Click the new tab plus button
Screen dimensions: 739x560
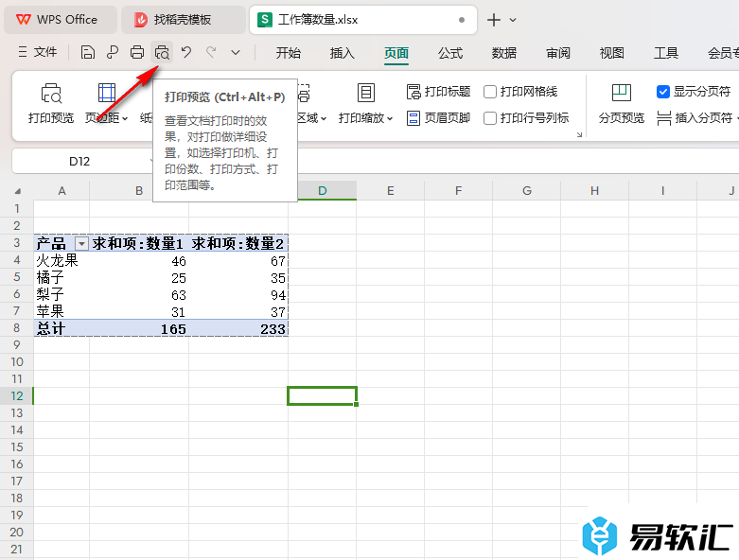[x=493, y=20]
